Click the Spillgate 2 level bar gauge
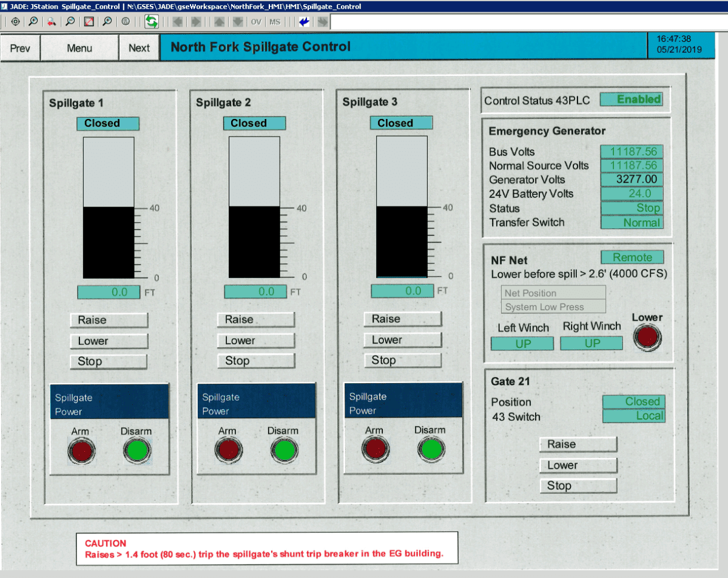This screenshot has width=728, height=578. click(254, 208)
